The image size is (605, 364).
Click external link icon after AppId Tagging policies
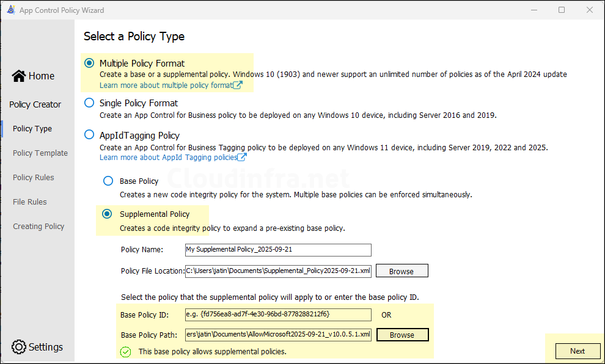point(242,158)
